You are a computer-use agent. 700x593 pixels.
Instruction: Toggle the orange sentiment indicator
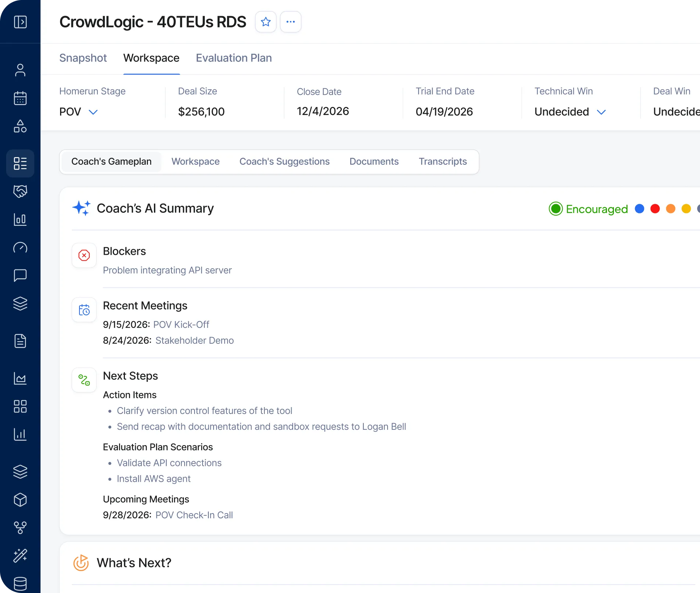pos(670,209)
